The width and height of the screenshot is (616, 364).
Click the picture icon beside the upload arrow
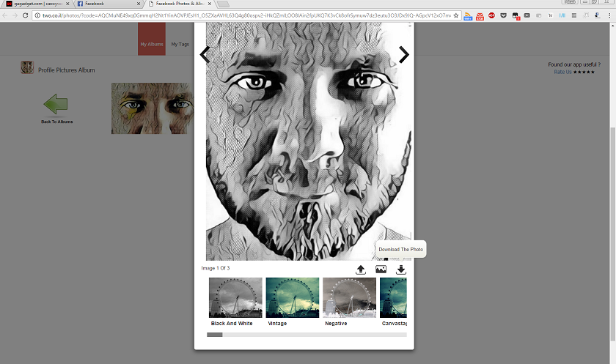point(381,270)
